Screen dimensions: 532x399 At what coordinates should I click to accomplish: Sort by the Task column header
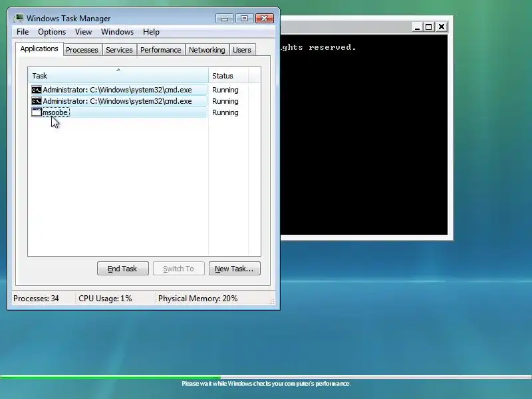[x=118, y=75]
